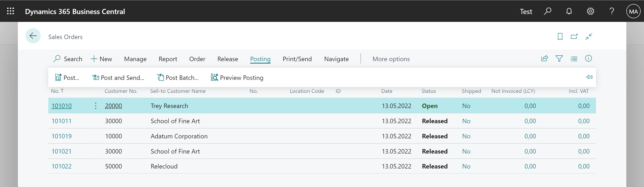Viewport: 644px width, 187px height.
Task: Open the Print/Send menu
Action: [297, 59]
